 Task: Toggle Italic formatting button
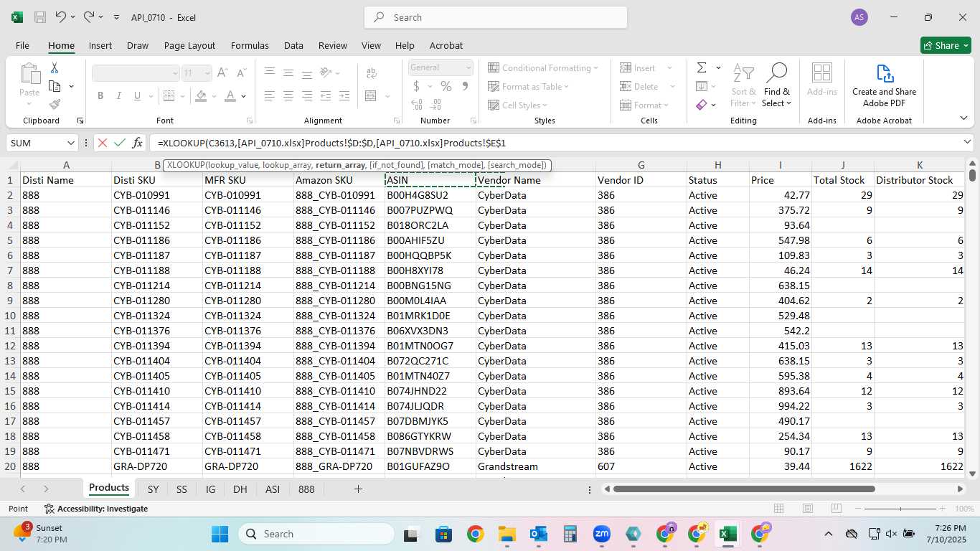119,96
